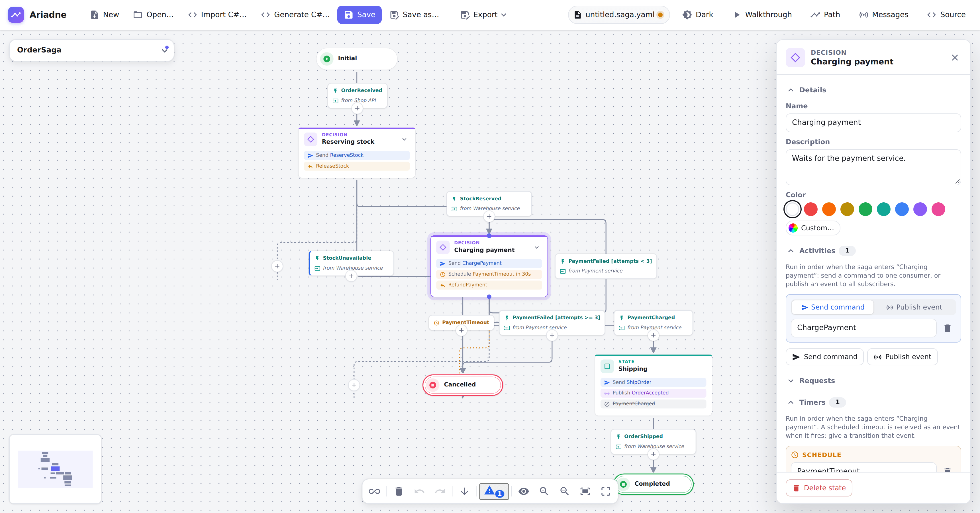Zoom out of the canvas
The image size is (980, 513).
coord(565,491)
